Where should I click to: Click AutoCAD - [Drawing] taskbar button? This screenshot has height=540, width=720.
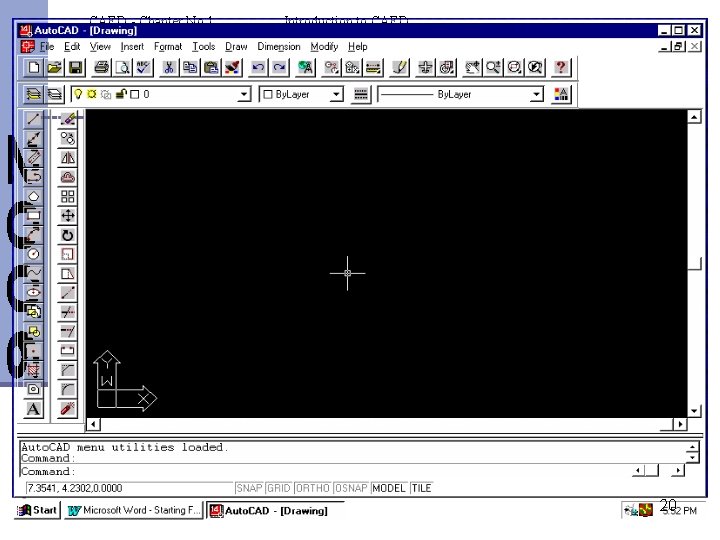coord(275,510)
